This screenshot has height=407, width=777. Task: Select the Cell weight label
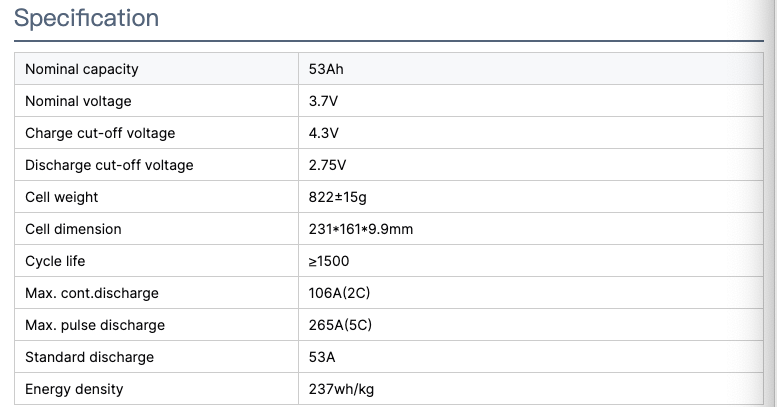(x=61, y=197)
